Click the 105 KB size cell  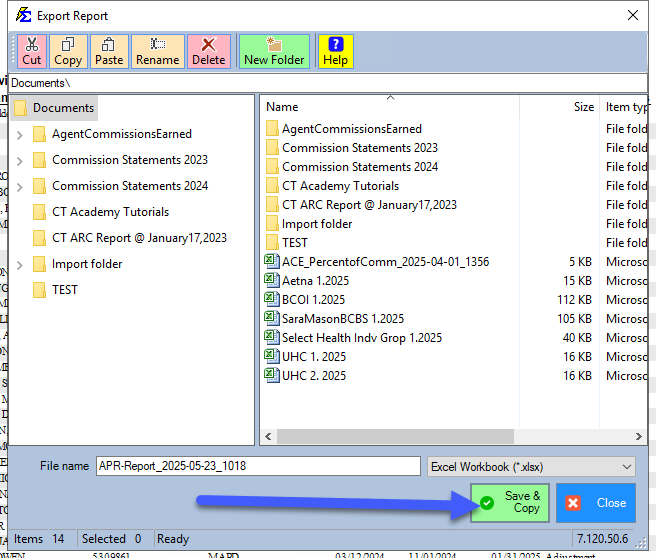tap(574, 319)
